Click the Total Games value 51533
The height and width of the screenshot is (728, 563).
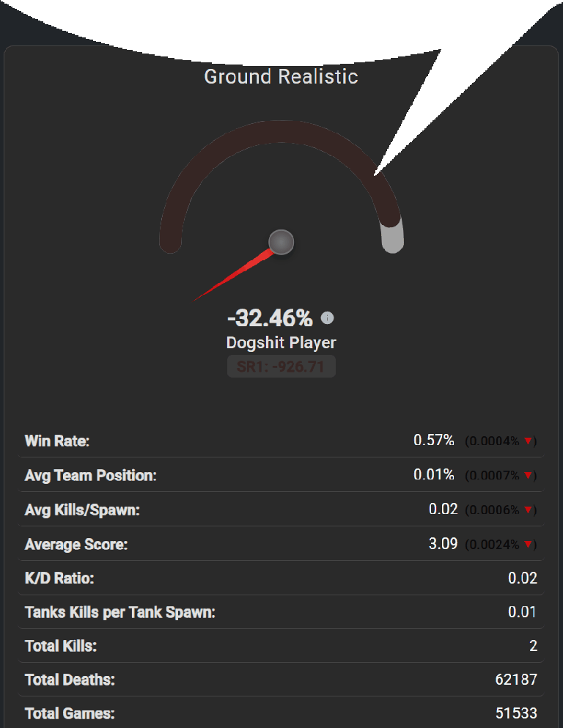(x=516, y=713)
